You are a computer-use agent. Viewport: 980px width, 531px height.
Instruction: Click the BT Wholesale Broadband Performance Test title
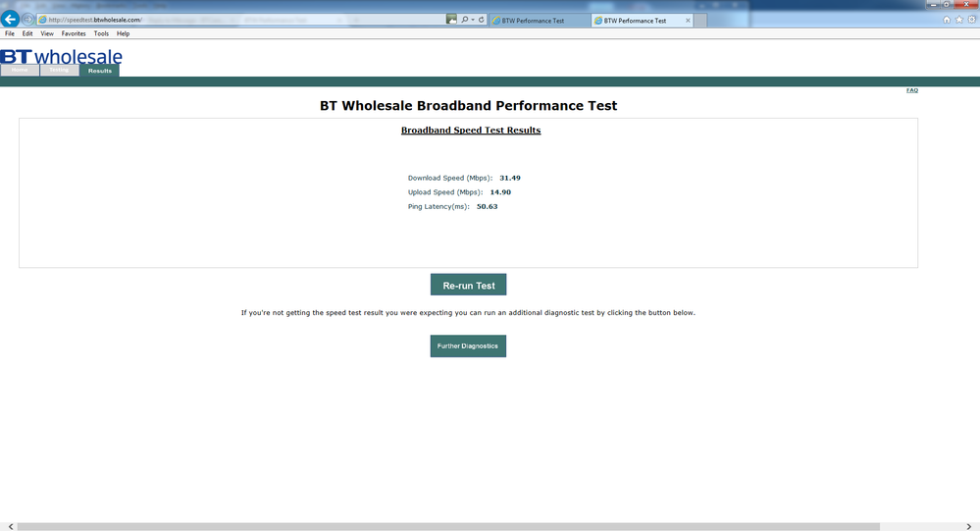(x=468, y=106)
